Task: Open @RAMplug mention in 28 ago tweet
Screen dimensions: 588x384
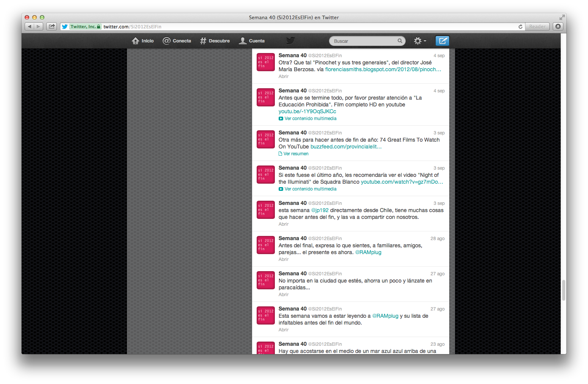Action: 368,252
